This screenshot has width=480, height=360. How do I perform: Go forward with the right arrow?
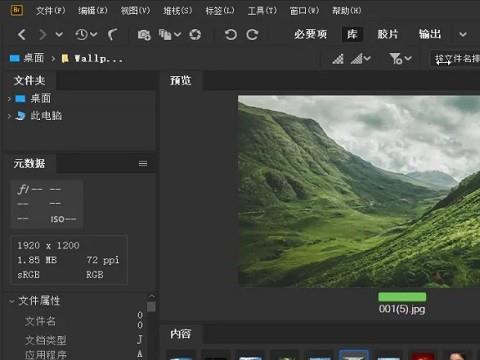(x=43, y=34)
